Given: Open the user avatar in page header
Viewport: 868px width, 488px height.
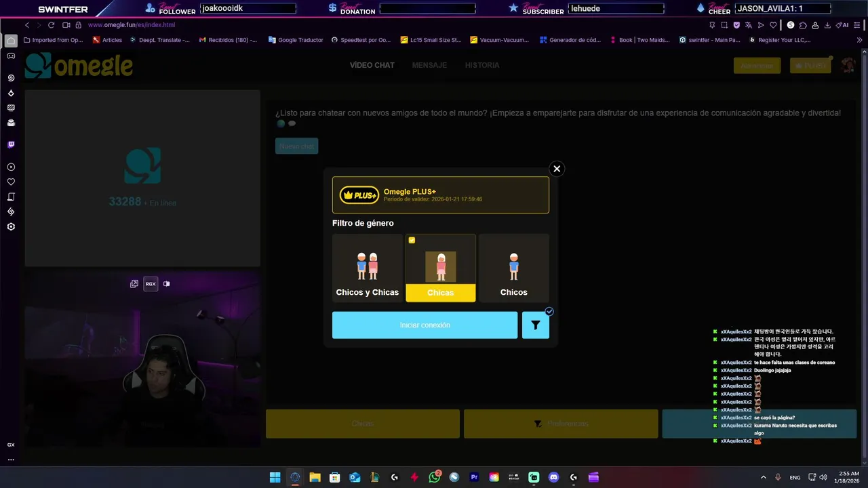Looking at the screenshot, I should point(848,65).
